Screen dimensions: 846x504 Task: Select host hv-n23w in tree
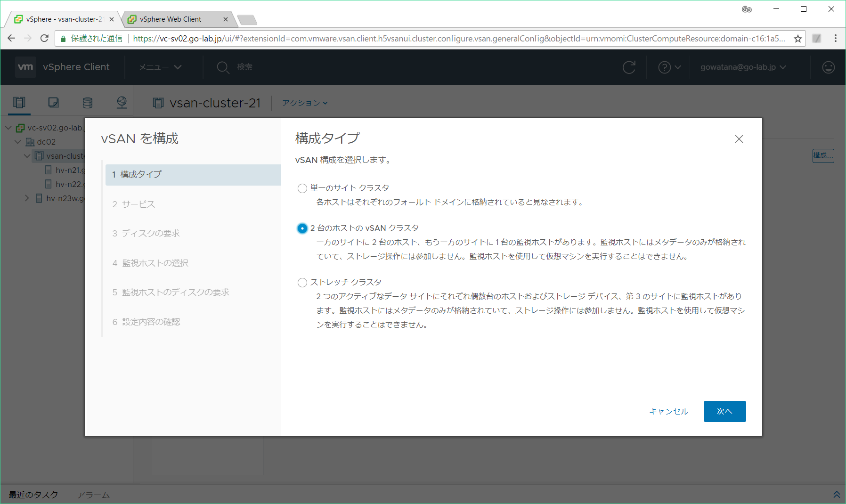pos(65,198)
